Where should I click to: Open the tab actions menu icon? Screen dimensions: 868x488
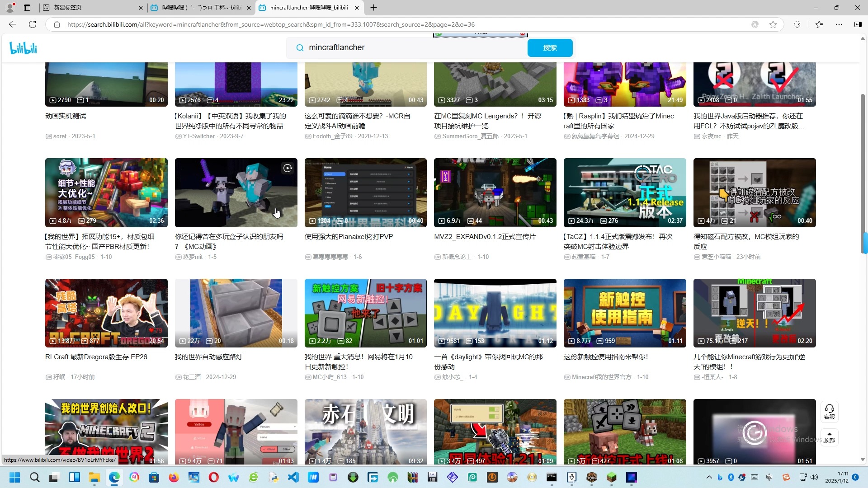[x=27, y=8]
